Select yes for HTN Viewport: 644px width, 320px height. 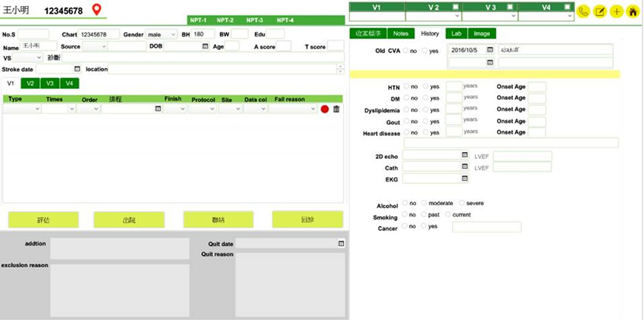tap(426, 87)
